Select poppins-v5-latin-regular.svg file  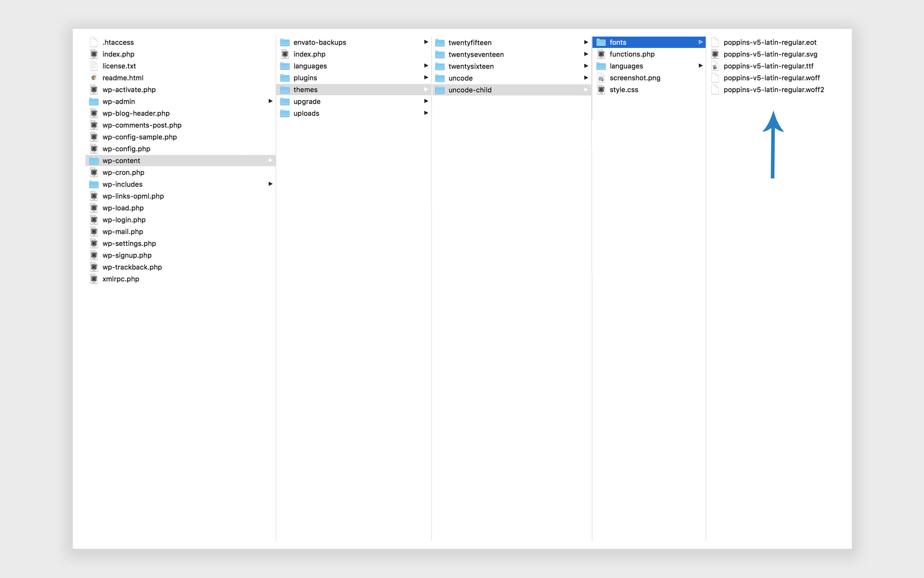click(770, 54)
